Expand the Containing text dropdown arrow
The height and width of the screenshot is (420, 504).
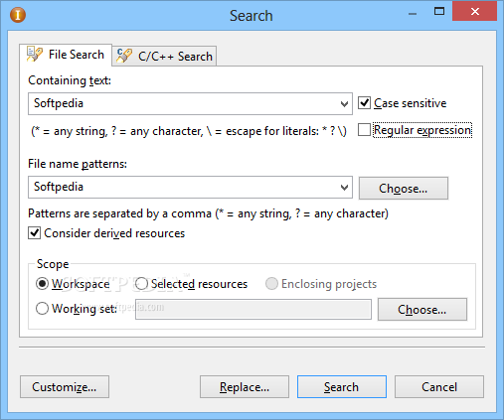click(x=344, y=104)
